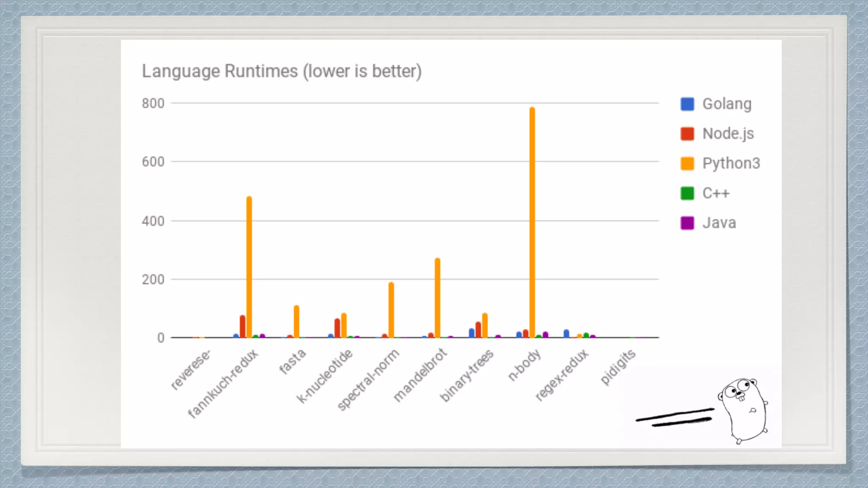Click the 600 y-axis label
The height and width of the screenshot is (488, 868).
(153, 162)
